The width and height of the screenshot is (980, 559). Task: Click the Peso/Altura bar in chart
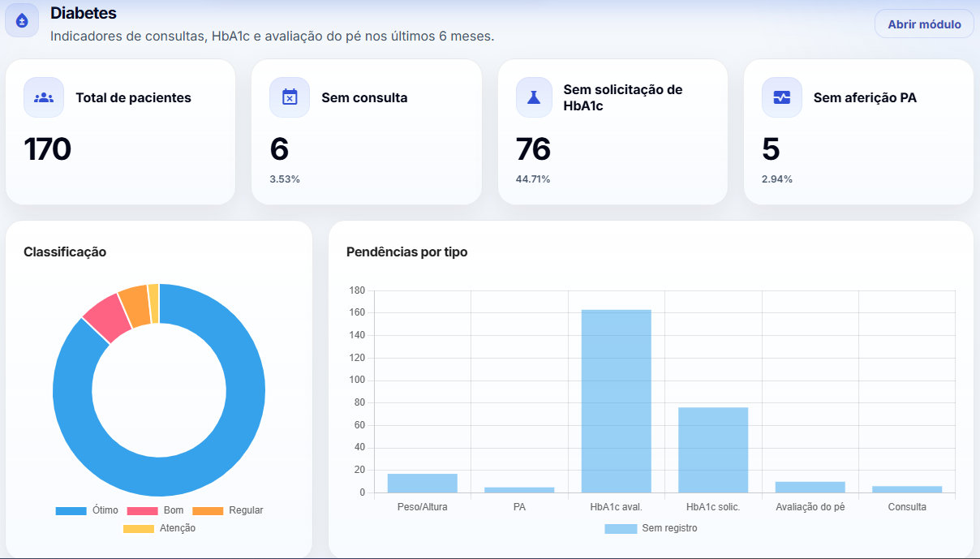coord(422,483)
